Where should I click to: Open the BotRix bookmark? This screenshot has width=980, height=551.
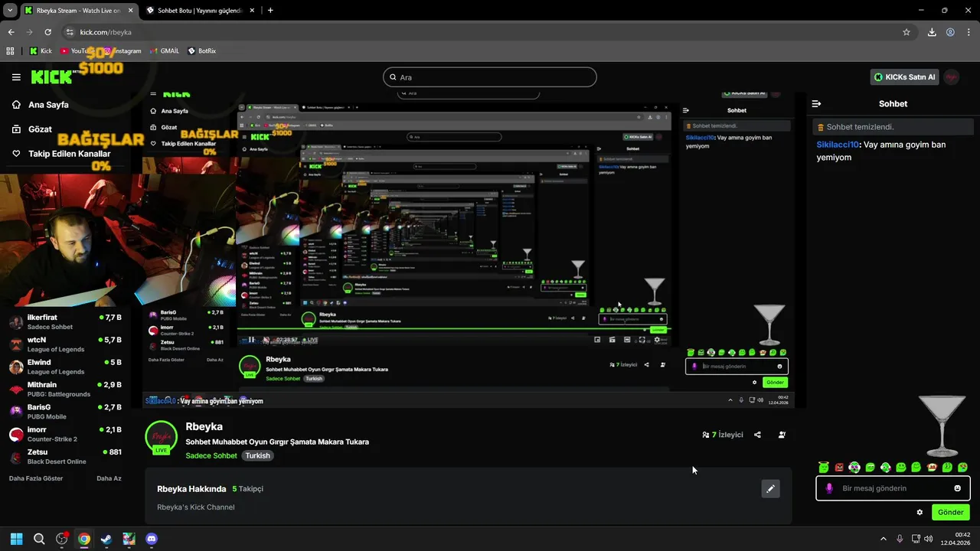202,51
